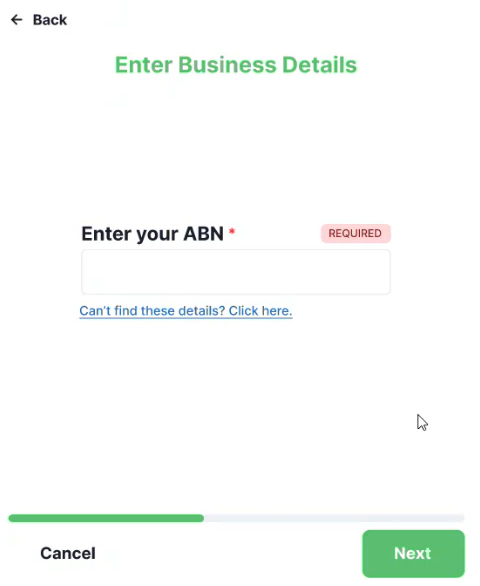
Task: Focus the ABN text input box
Action: [x=236, y=272]
